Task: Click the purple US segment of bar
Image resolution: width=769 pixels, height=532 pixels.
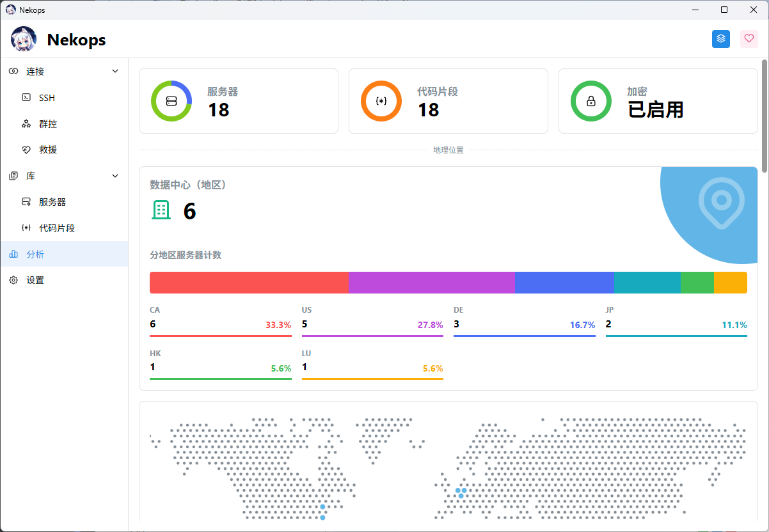Action: click(432, 283)
